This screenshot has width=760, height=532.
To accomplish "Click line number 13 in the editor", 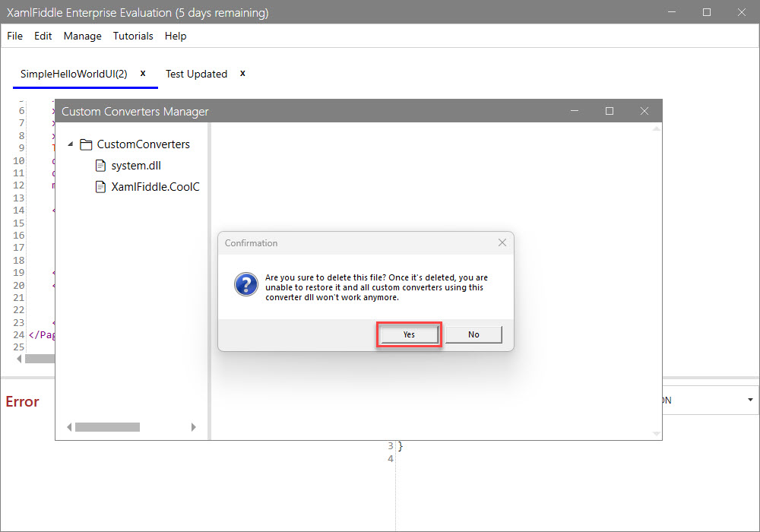I will [x=18, y=198].
